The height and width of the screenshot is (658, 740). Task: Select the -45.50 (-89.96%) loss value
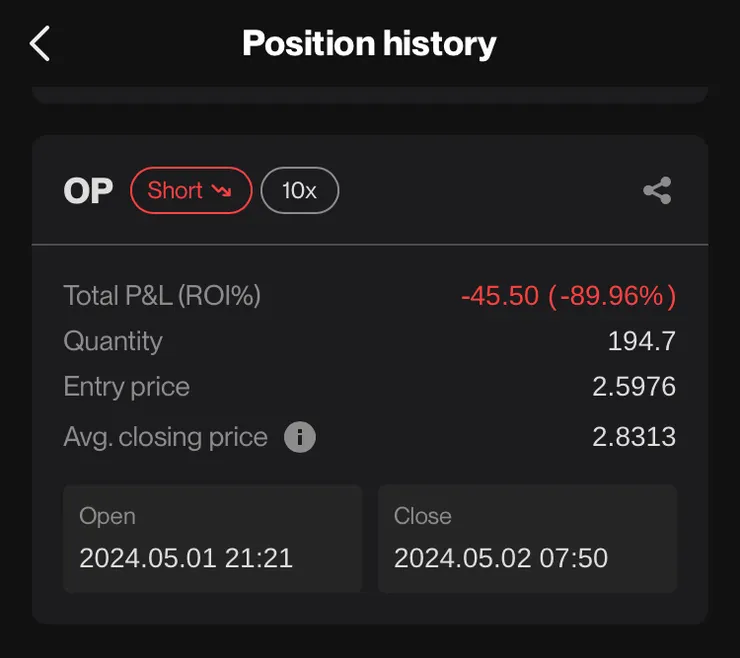tap(568, 296)
